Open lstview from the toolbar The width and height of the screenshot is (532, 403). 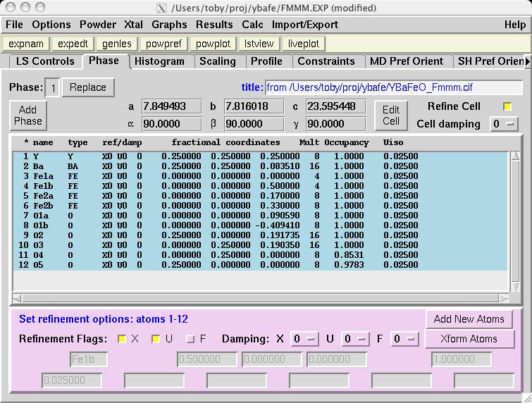pos(259,44)
